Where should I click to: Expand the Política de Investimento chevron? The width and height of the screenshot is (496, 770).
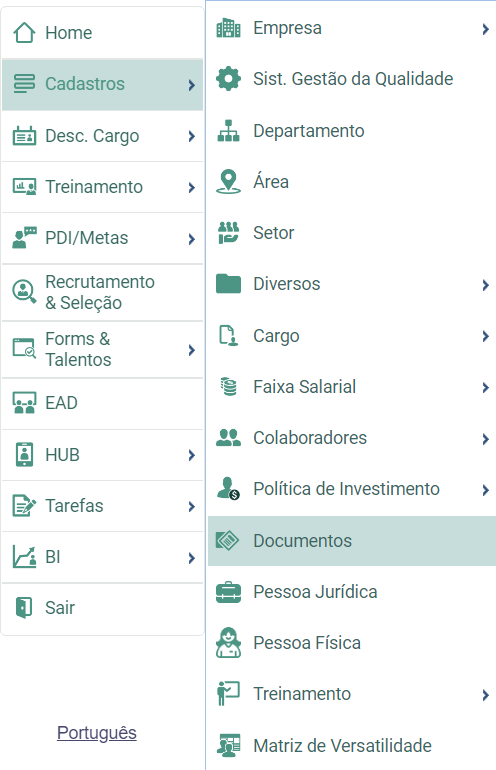tap(485, 490)
